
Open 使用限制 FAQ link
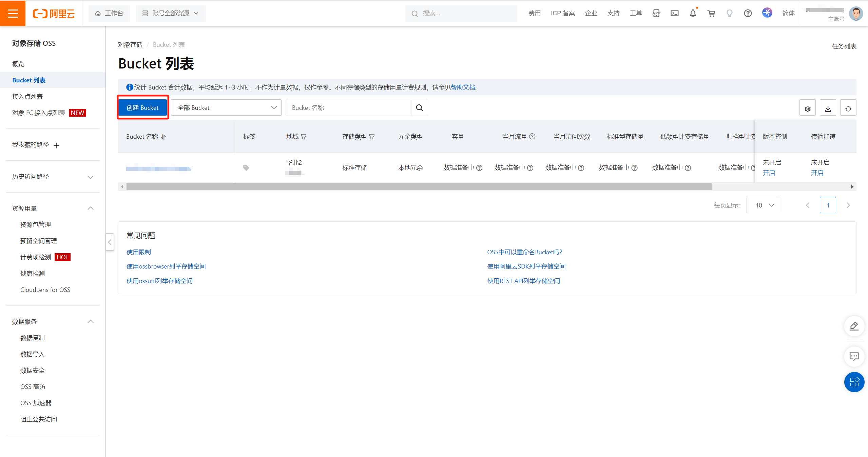click(139, 252)
